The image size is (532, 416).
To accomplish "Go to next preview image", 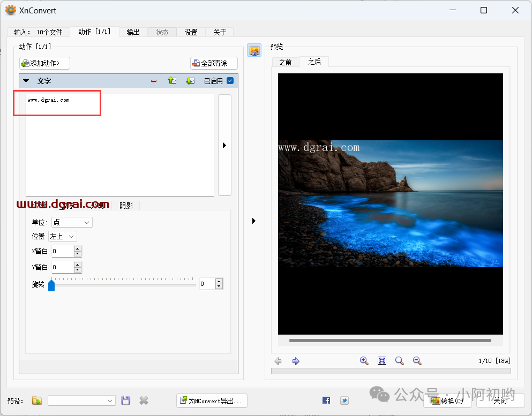I will 296,361.
